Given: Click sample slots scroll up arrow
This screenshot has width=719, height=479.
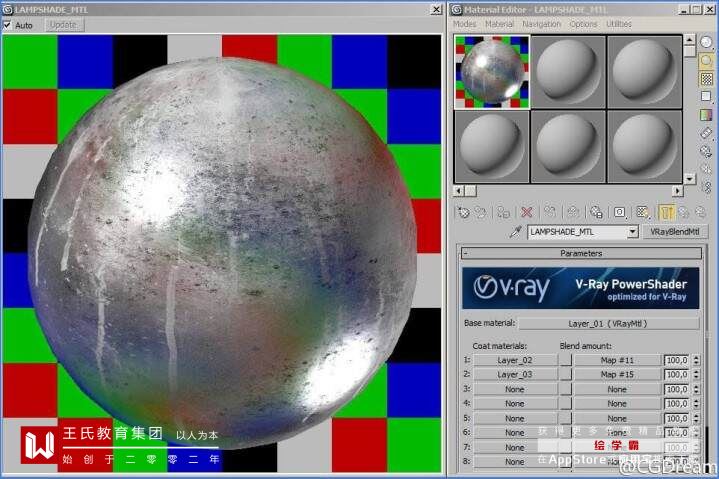Looking at the screenshot, I should 689,40.
